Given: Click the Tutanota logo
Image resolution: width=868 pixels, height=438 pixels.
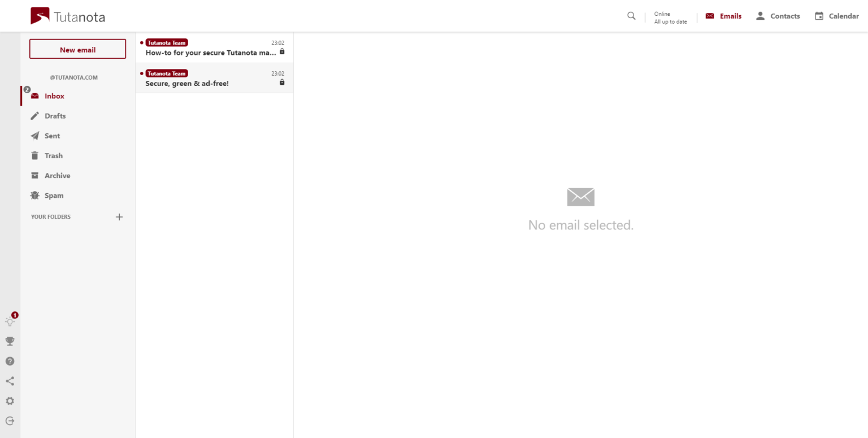Looking at the screenshot, I should pos(67,16).
